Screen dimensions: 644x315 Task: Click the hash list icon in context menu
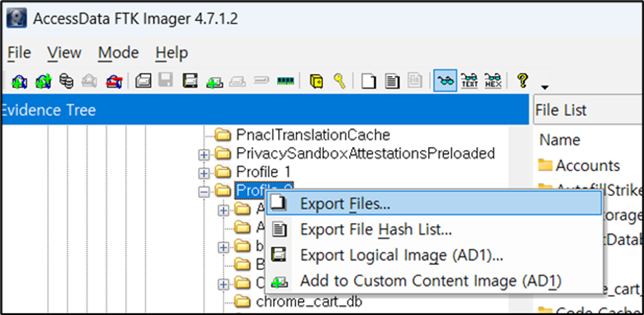279,229
